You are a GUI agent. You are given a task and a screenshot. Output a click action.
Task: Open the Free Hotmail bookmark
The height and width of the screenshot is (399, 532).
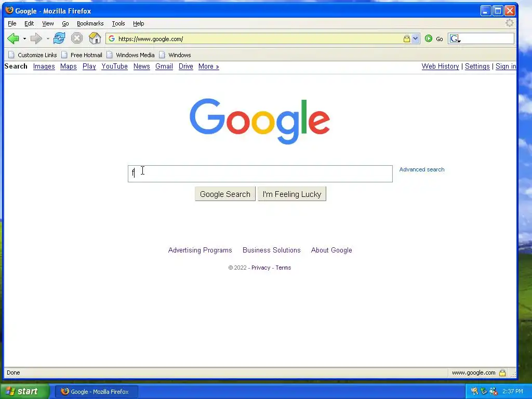point(82,55)
